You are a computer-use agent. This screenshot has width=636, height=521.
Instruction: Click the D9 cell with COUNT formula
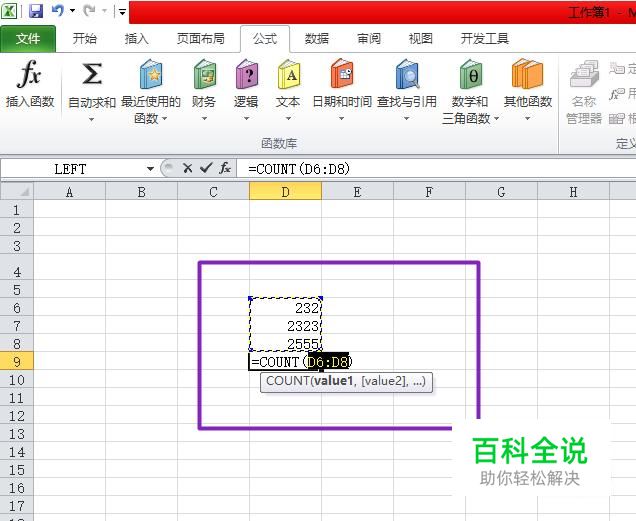(286, 362)
